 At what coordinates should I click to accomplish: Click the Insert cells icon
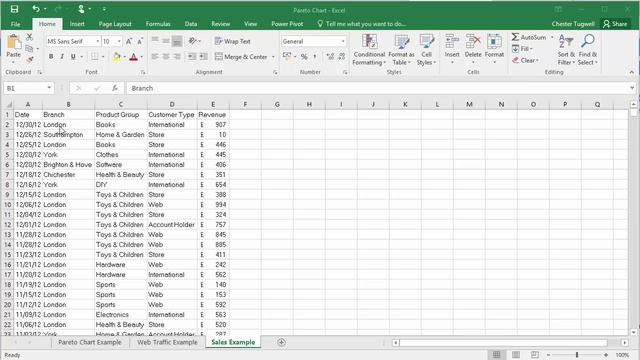[x=452, y=41]
